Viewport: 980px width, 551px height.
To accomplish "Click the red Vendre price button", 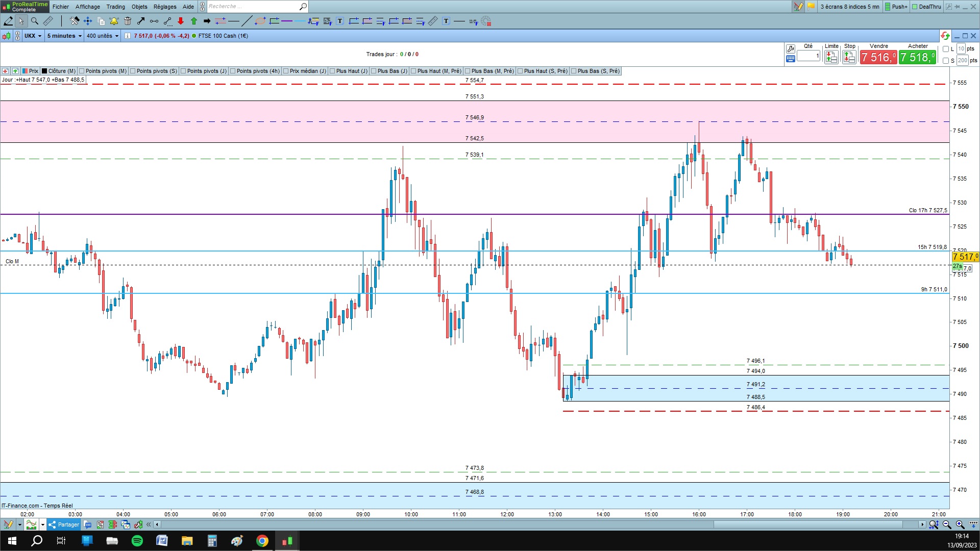I will [878, 57].
